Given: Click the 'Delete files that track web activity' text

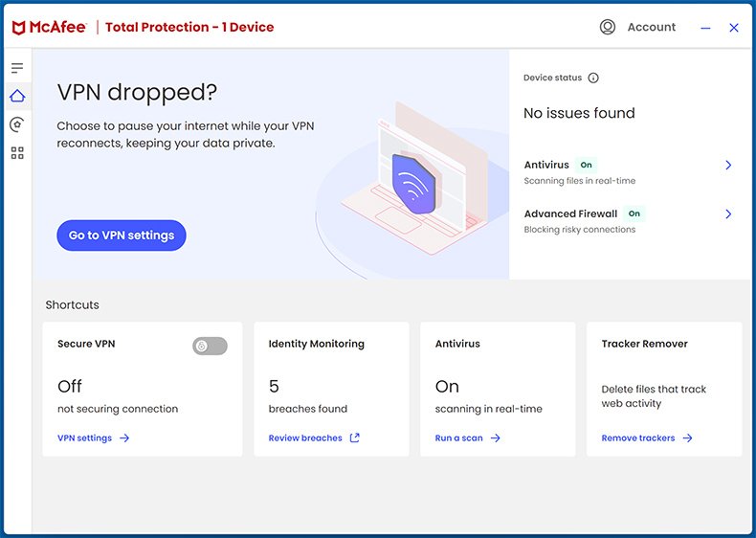Looking at the screenshot, I should pyautogui.click(x=654, y=396).
